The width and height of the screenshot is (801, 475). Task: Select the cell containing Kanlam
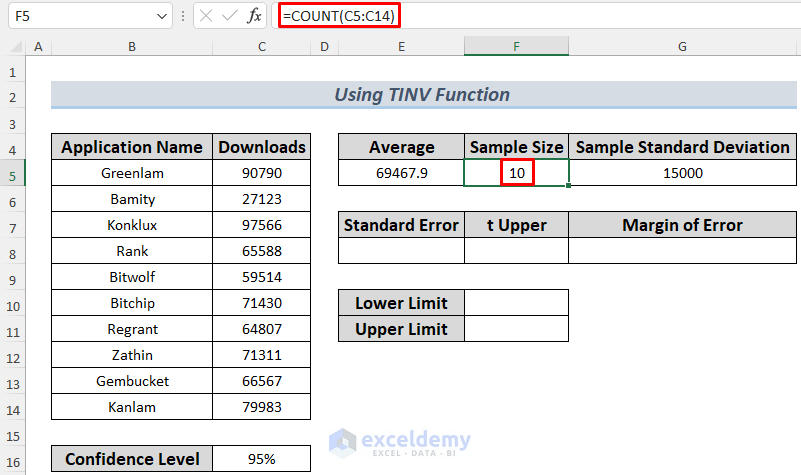(132, 408)
